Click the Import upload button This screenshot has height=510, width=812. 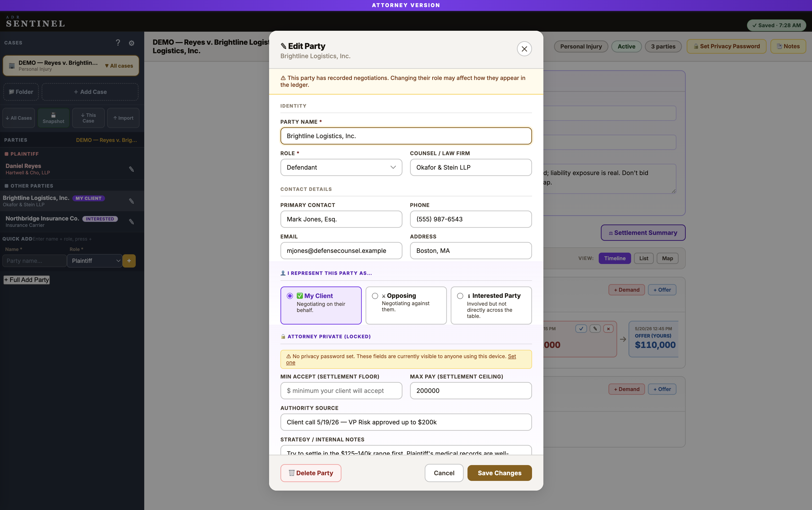tap(123, 118)
